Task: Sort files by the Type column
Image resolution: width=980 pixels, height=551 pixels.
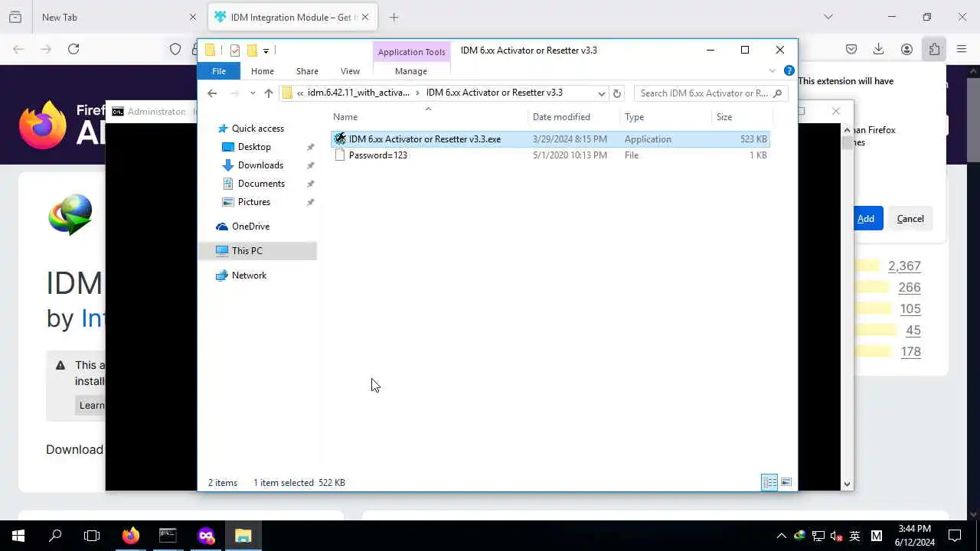Action: click(665, 117)
